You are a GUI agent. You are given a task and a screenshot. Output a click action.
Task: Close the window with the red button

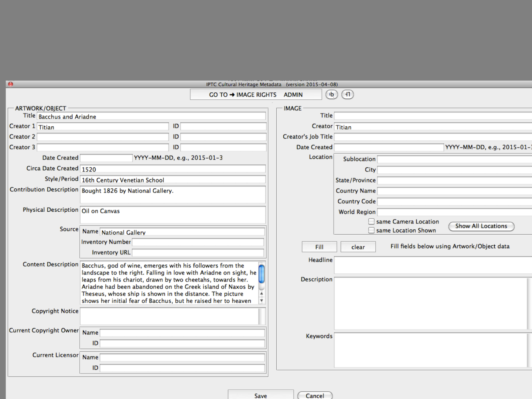11,84
